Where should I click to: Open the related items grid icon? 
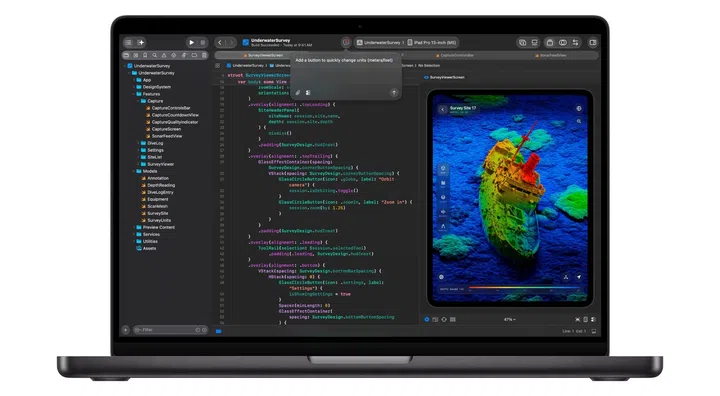coord(218,66)
